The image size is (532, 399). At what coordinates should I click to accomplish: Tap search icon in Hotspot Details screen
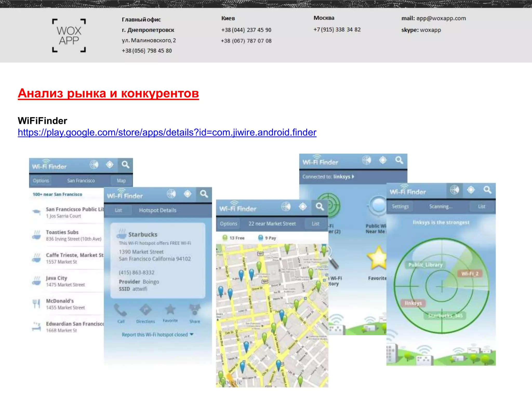click(x=204, y=194)
